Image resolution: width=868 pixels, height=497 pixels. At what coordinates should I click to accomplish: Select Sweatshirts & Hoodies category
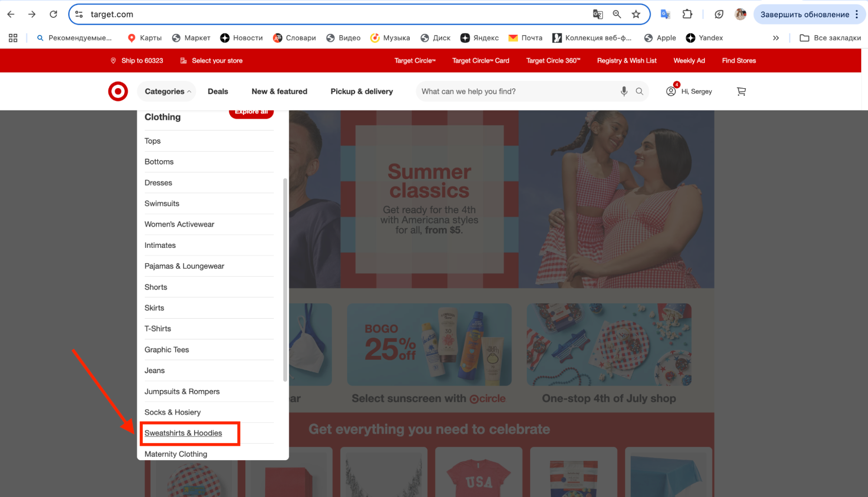coord(183,433)
